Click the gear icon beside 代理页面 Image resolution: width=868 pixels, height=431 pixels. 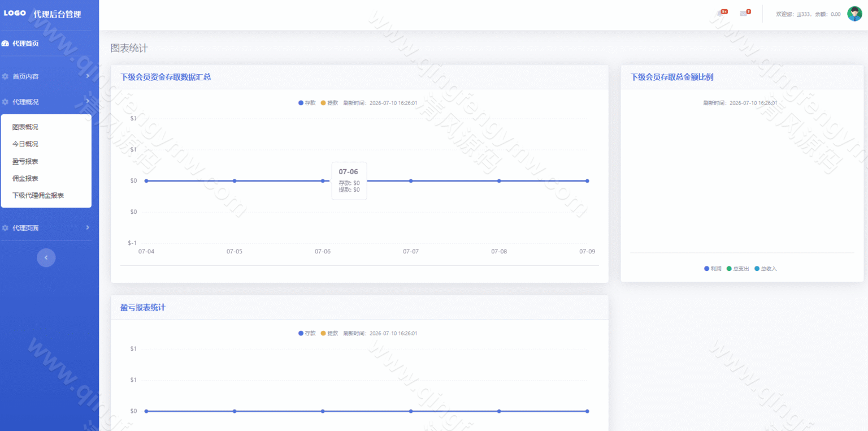click(x=5, y=228)
